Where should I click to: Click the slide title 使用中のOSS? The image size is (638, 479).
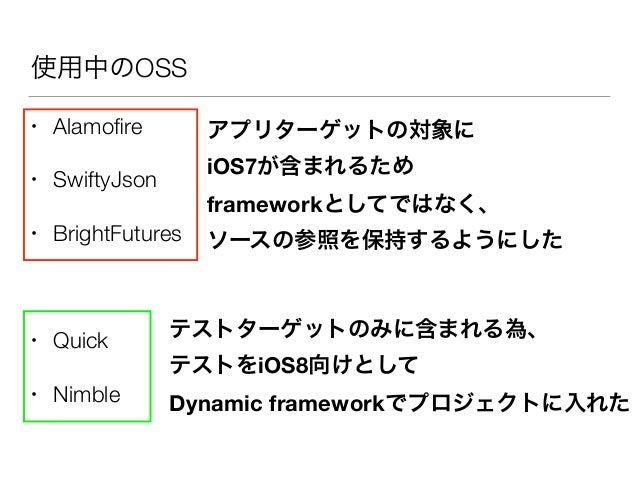[x=109, y=67]
